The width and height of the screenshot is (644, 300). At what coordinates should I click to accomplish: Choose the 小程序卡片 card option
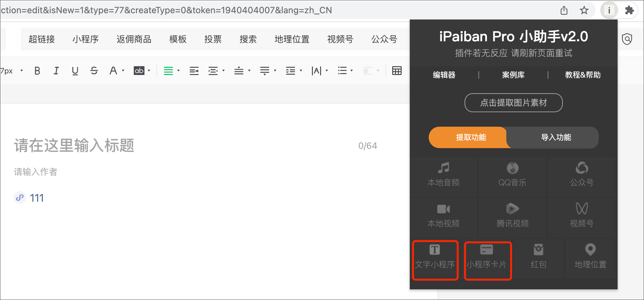[x=487, y=260]
